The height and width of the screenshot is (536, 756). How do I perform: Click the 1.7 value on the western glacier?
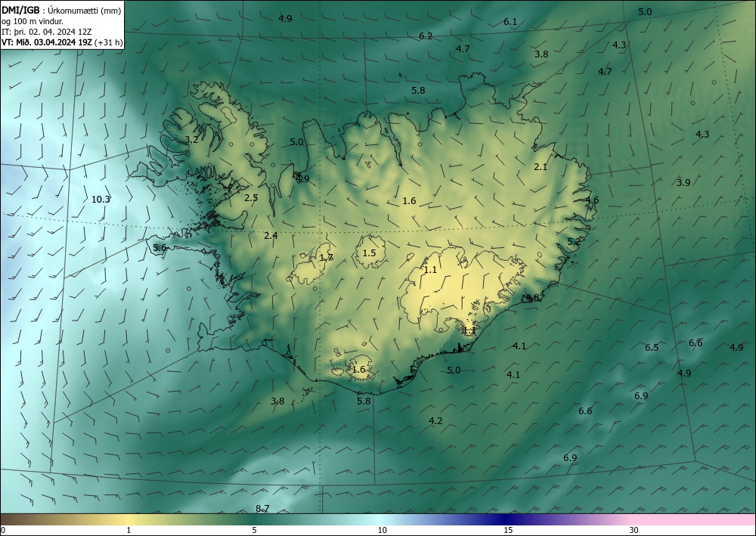tap(327, 257)
